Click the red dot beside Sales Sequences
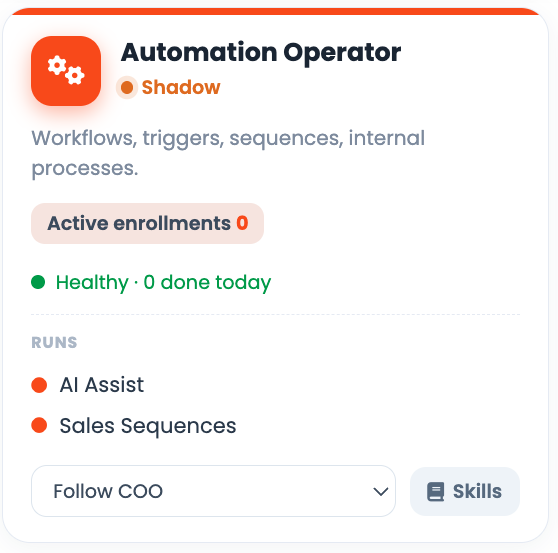This screenshot has width=558, height=553. tap(39, 425)
